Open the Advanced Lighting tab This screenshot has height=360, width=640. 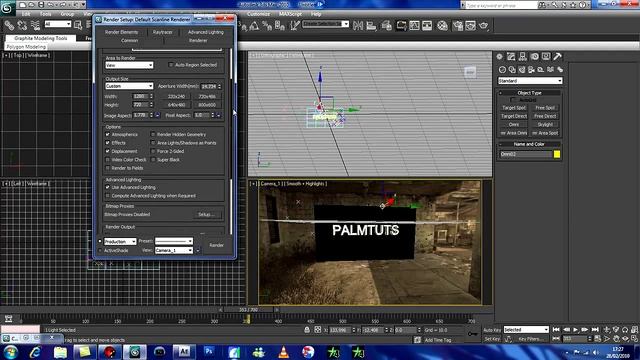point(206,32)
